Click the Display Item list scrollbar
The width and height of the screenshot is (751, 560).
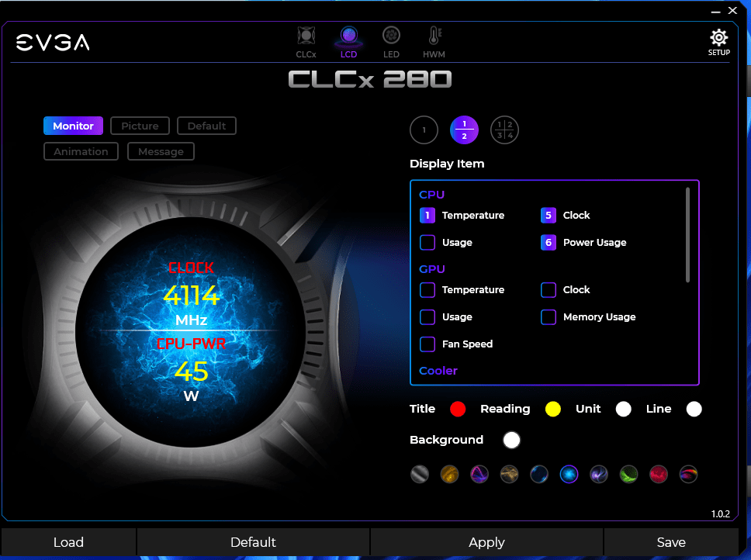pyautogui.click(x=688, y=234)
